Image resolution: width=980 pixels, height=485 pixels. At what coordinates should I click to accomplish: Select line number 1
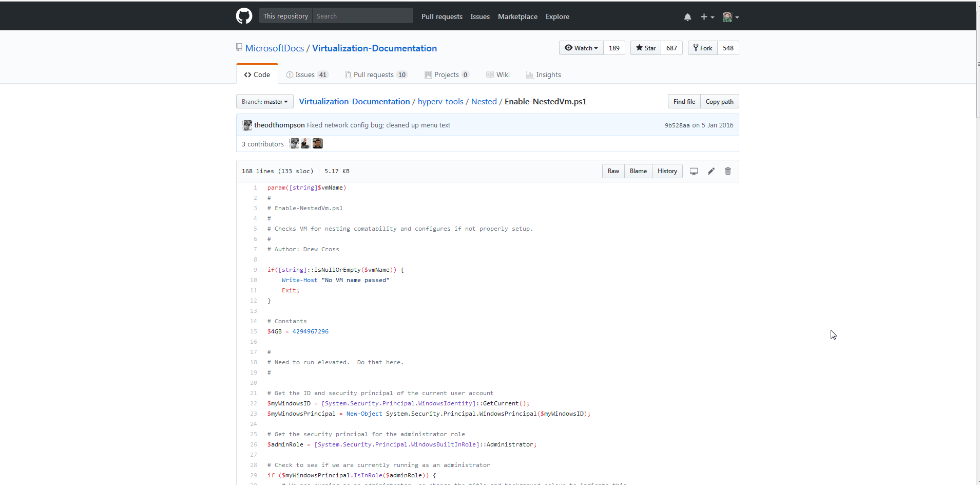(x=255, y=188)
